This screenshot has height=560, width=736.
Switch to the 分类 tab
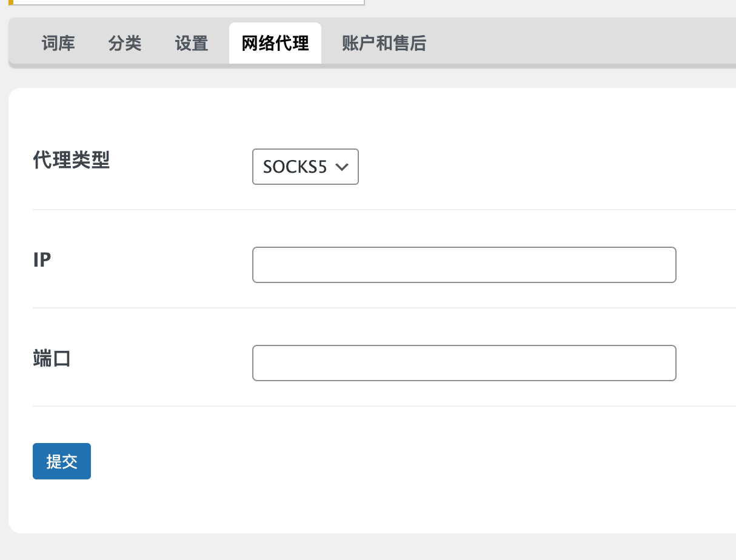[x=125, y=44]
